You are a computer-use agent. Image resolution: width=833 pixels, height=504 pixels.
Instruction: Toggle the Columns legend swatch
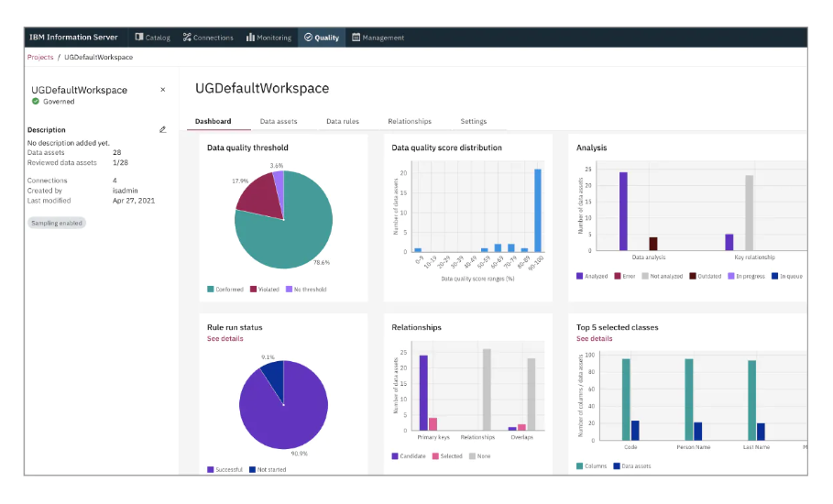point(579,466)
